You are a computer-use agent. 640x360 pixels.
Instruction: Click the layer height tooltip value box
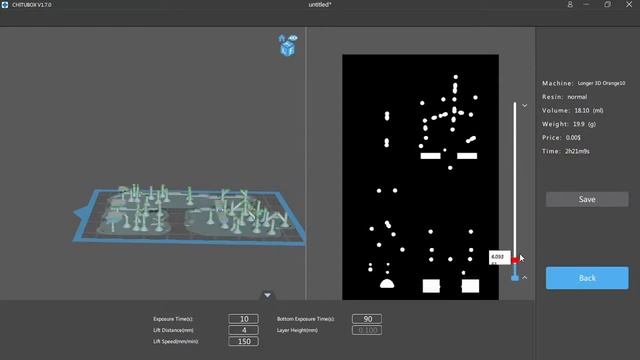click(x=500, y=258)
